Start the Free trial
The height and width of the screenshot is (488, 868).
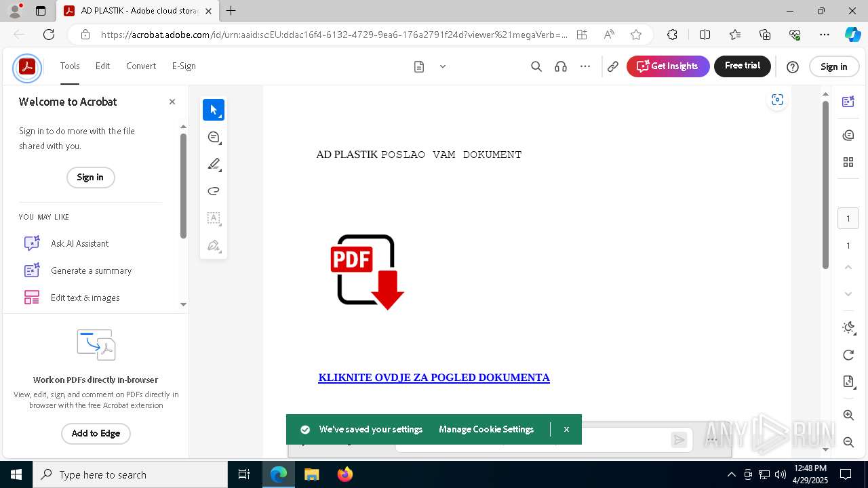(x=743, y=66)
